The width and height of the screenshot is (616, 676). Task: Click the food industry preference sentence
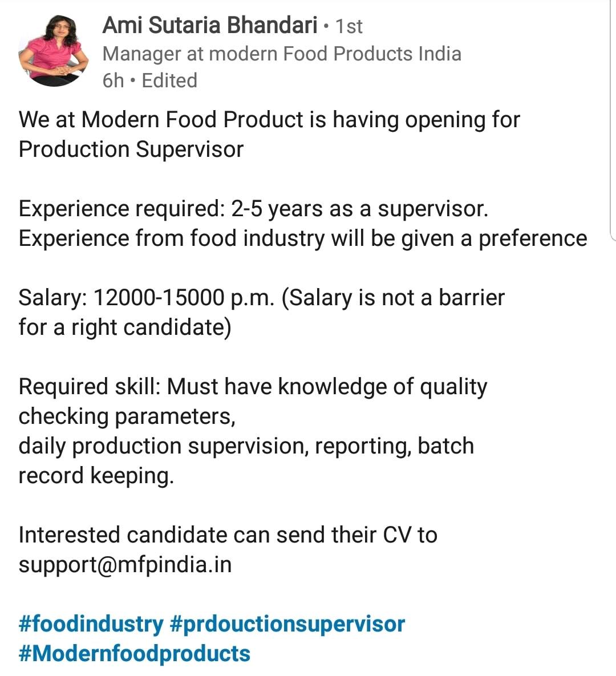coord(303,238)
